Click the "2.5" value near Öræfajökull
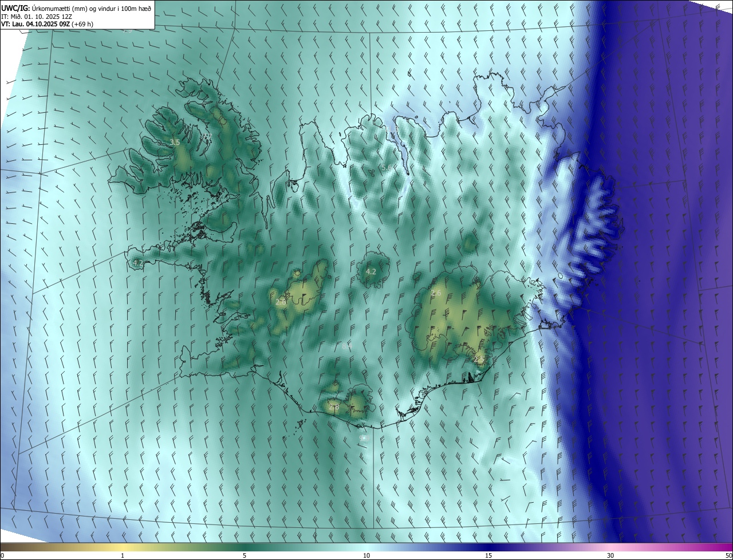Screen dimensions: 733x560 coord(480,359)
